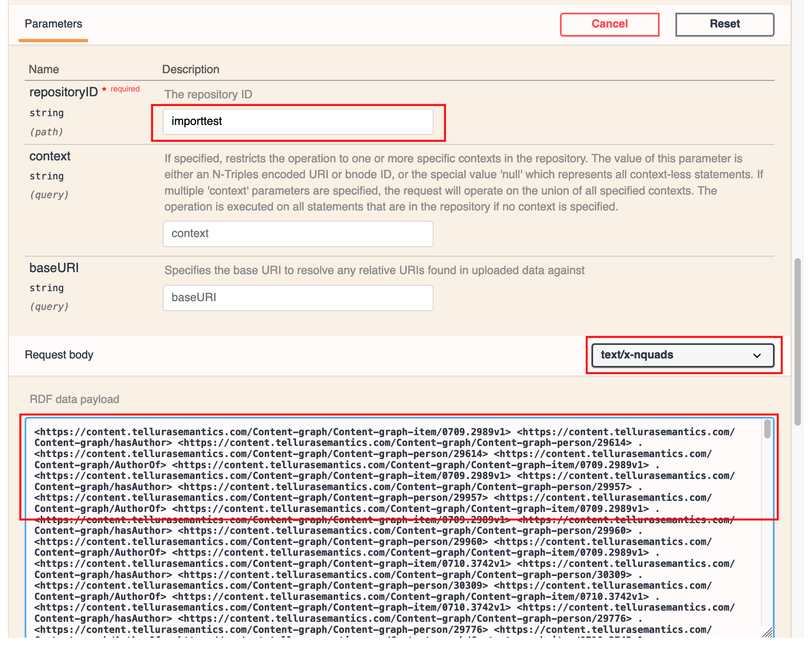Click the context input field
The width and height of the screenshot is (812, 650).
click(x=298, y=234)
